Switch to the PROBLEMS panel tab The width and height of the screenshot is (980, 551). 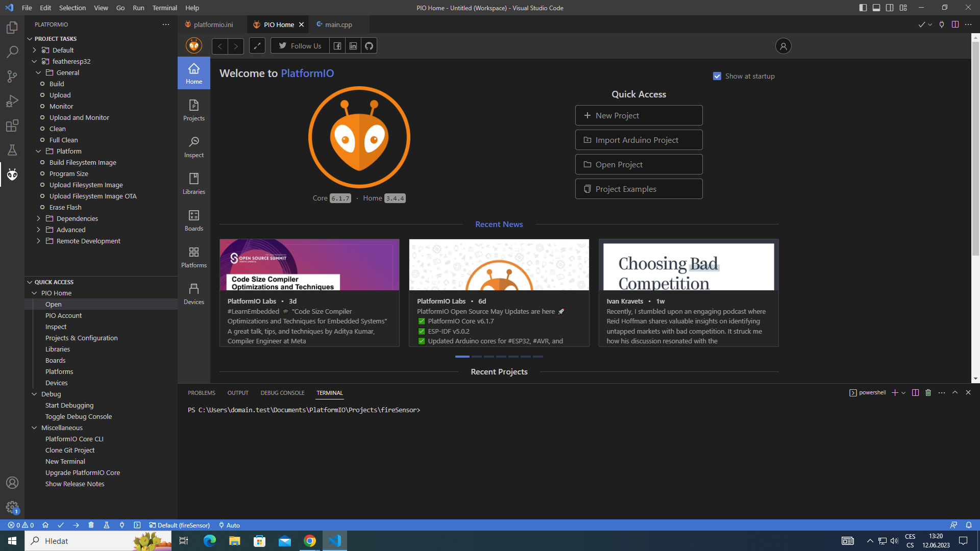pyautogui.click(x=201, y=393)
